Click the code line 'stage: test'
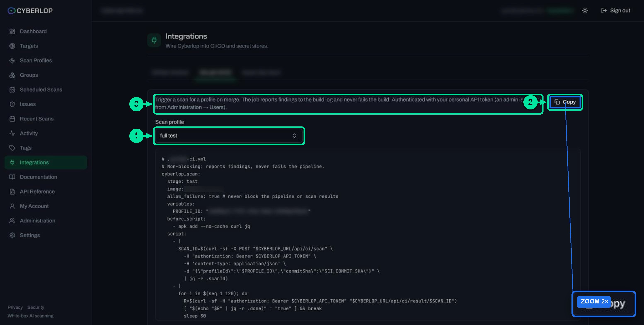 pyautogui.click(x=182, y=182)
